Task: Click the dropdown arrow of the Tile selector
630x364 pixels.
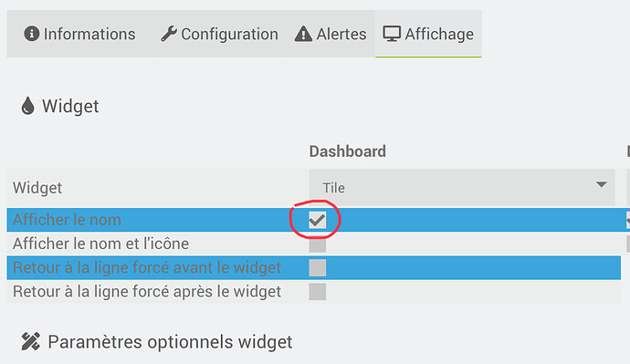Action: tap(602, 184)
